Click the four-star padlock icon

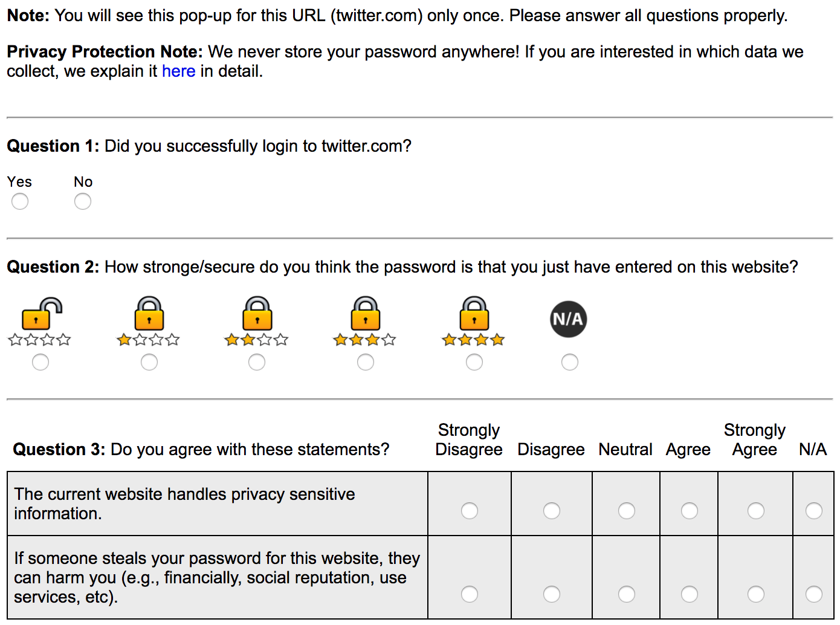pyautogui.click(x=474, y=322)
